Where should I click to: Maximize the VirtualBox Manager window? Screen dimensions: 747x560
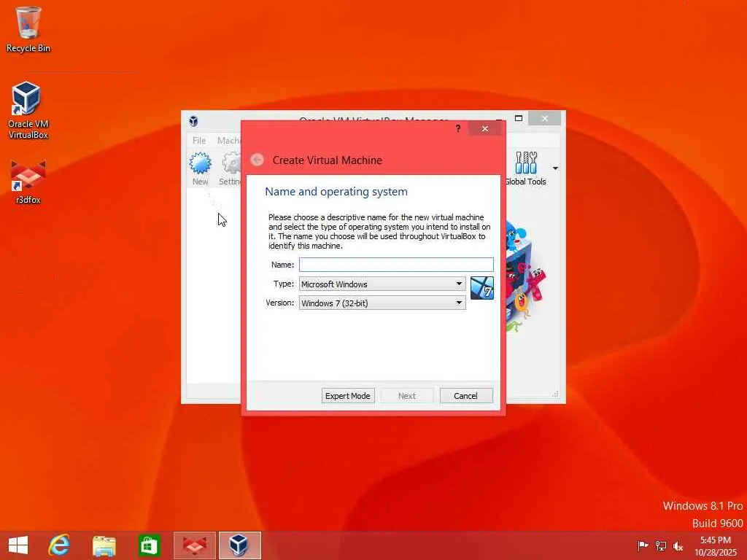click(519, 118)
